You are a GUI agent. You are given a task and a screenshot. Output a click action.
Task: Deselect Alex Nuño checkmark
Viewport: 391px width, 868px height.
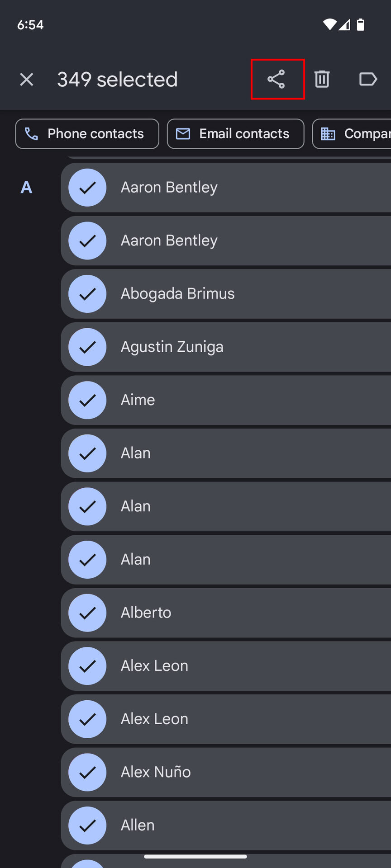click(x=87, y=772)
